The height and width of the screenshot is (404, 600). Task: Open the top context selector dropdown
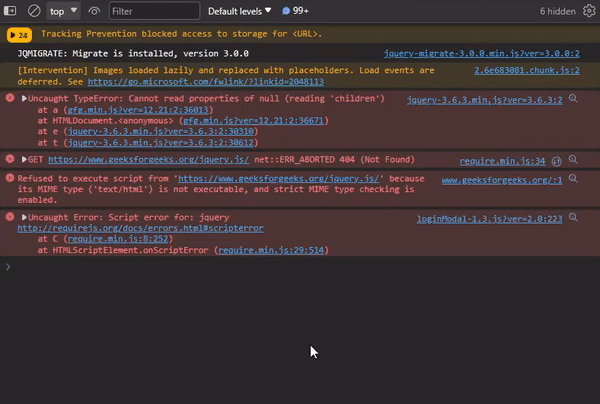(x=63, y=11)
